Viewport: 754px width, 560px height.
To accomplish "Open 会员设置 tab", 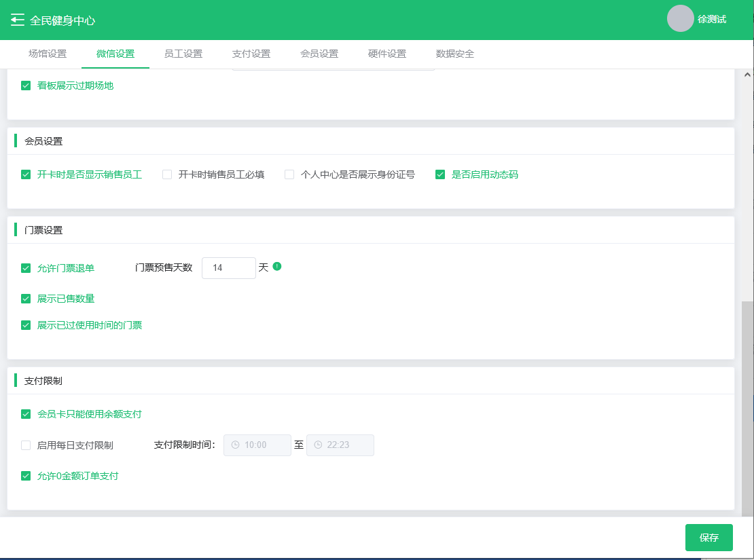I will [x=319, y=54].
